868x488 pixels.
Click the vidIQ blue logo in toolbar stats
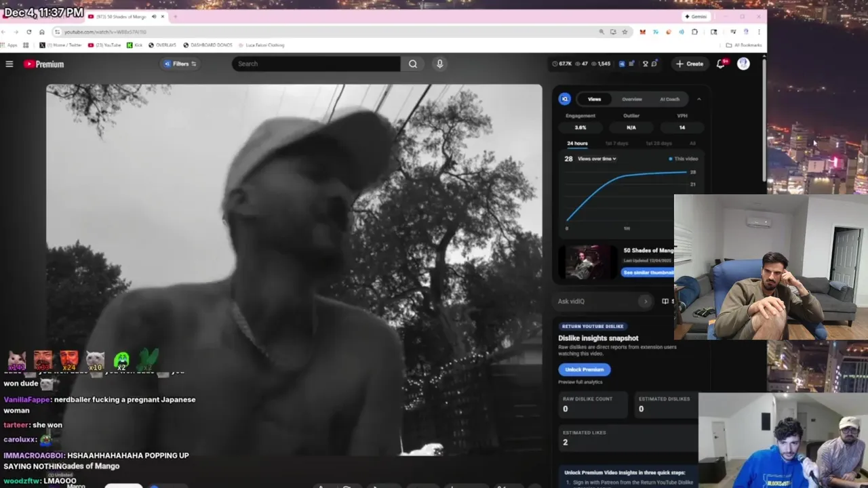(x=621, y=64)
